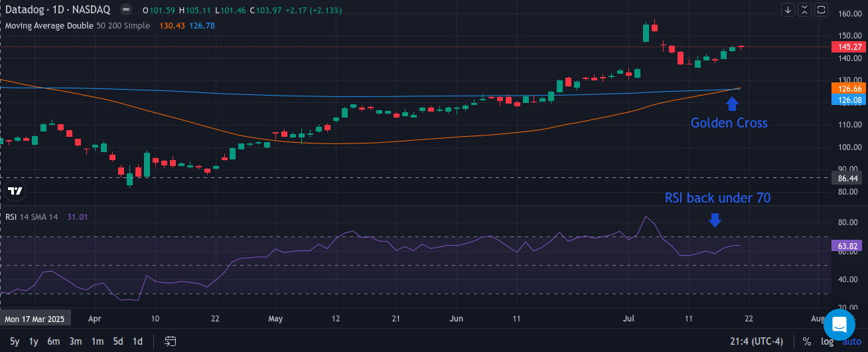Viewport: 868px width, 352px height.
Task: Click the red 145.27 price label
Action: click(x=849, y=46)
